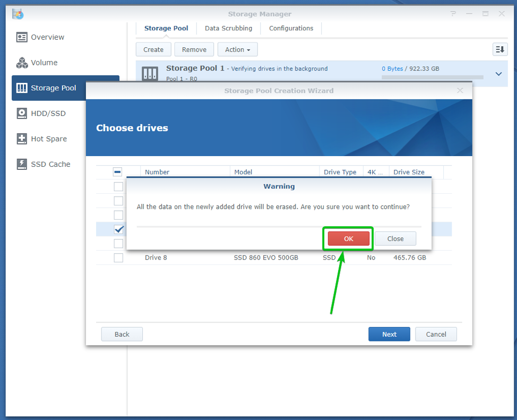Uncheck the selected drive row checkbox
This screenshot has width=517, height=420.
coord(118,229)
